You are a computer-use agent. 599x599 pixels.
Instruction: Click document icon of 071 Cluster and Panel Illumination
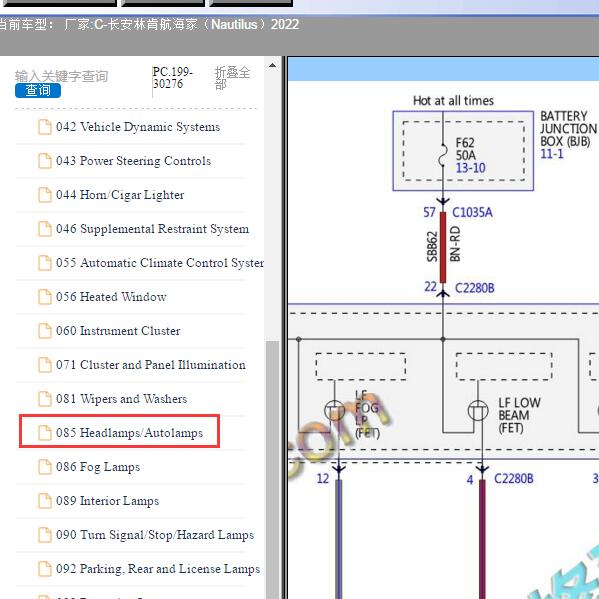45,365
